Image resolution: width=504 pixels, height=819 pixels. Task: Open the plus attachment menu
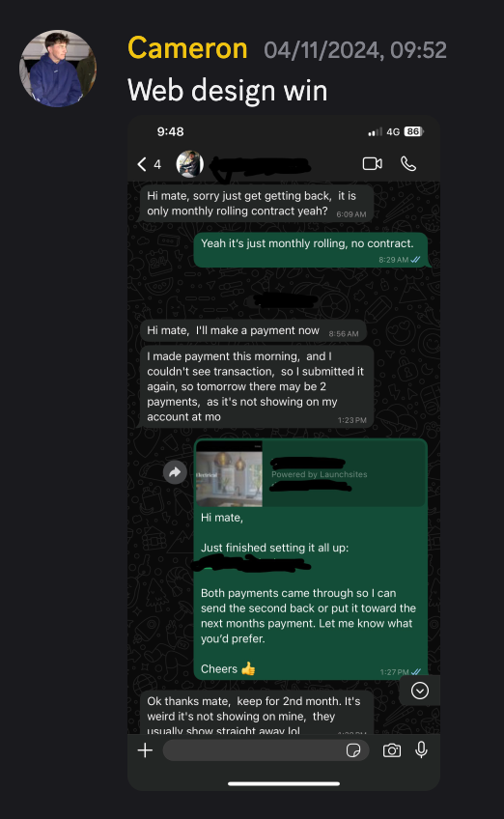tap(145, 750)
